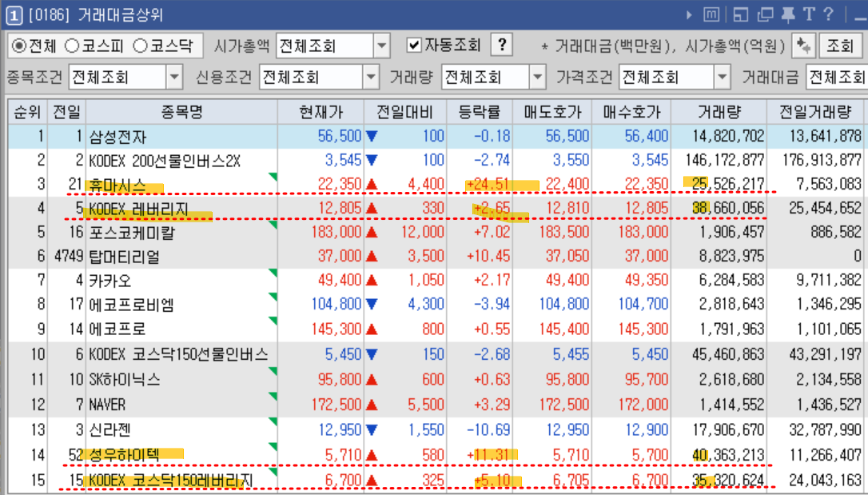This screenshot has width=868, height=495.
Task: Open the 종목조건 dropdown
Action: point(174,78)
